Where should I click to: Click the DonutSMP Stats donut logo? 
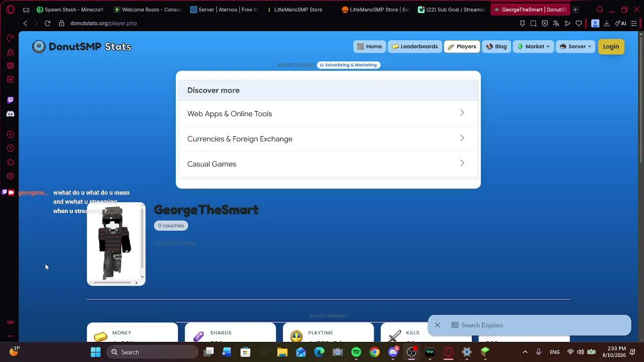pyautogui.click(x=39, y=47)
